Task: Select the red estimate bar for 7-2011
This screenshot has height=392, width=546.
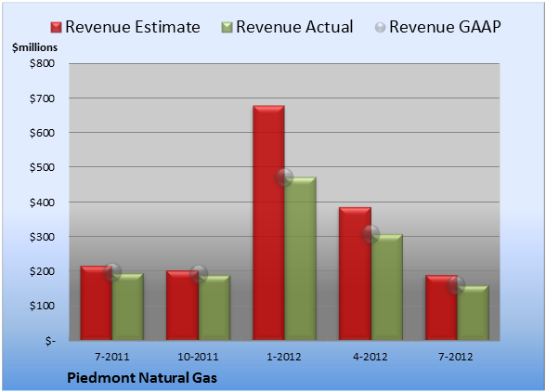Action: 97,303
